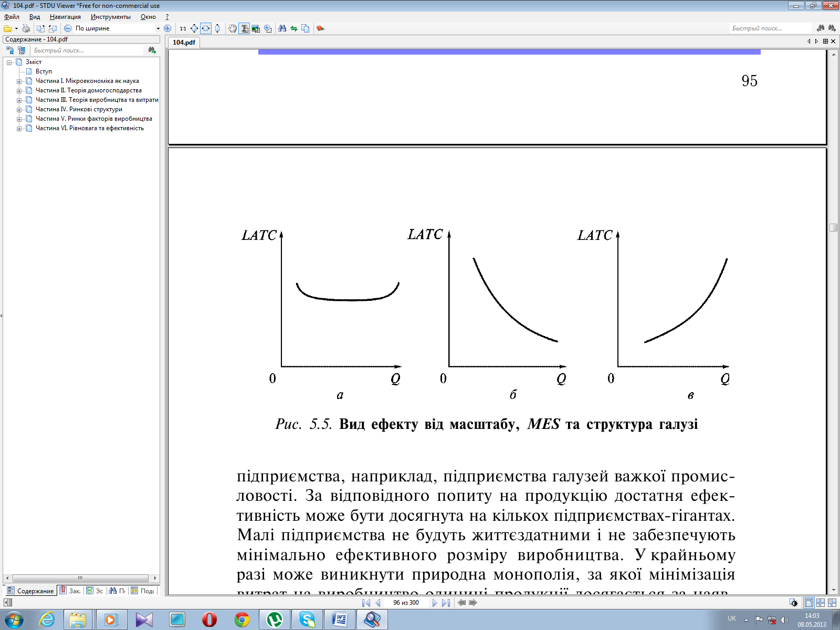840x630 pixels.
Task: Collapse the Зміст tree root
Action: (x=9, y=62)
